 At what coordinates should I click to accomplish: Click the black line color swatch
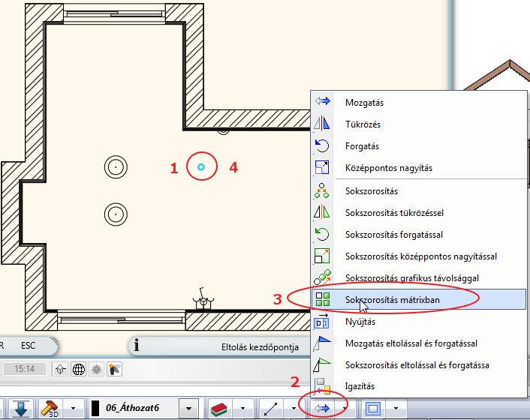[x=95, y=409]
